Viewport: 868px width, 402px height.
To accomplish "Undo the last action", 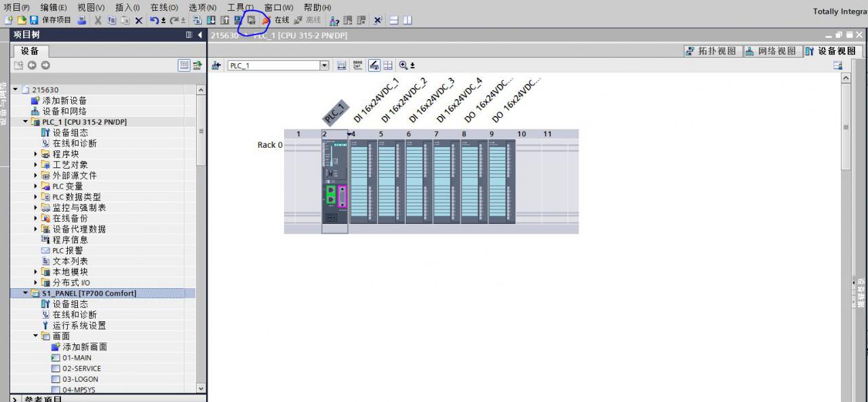I will pos(154,20).
